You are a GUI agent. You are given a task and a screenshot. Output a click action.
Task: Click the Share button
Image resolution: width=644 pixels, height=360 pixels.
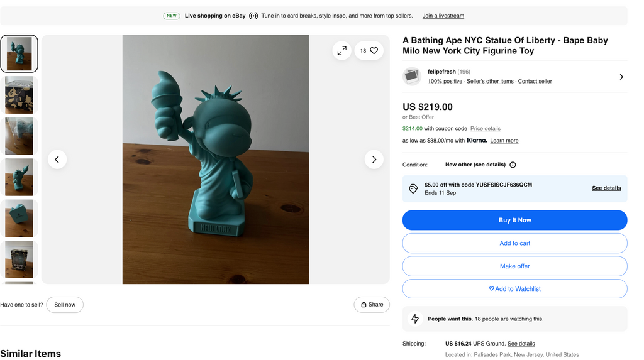(x=372, y=305)
